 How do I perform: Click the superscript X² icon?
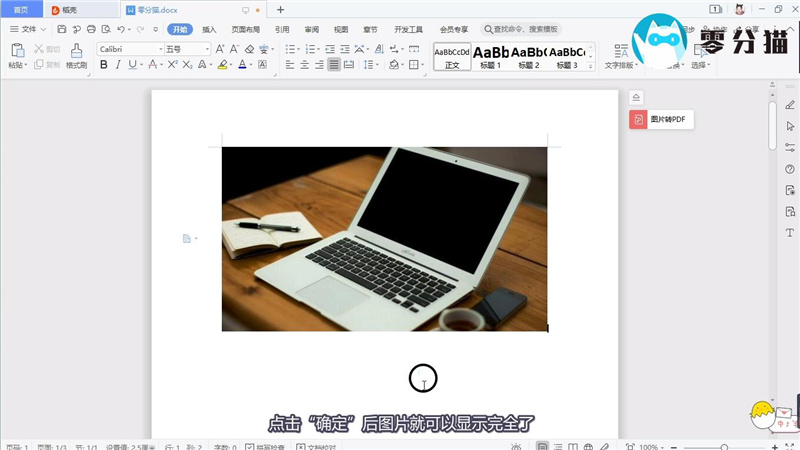[x=172, y=65]
